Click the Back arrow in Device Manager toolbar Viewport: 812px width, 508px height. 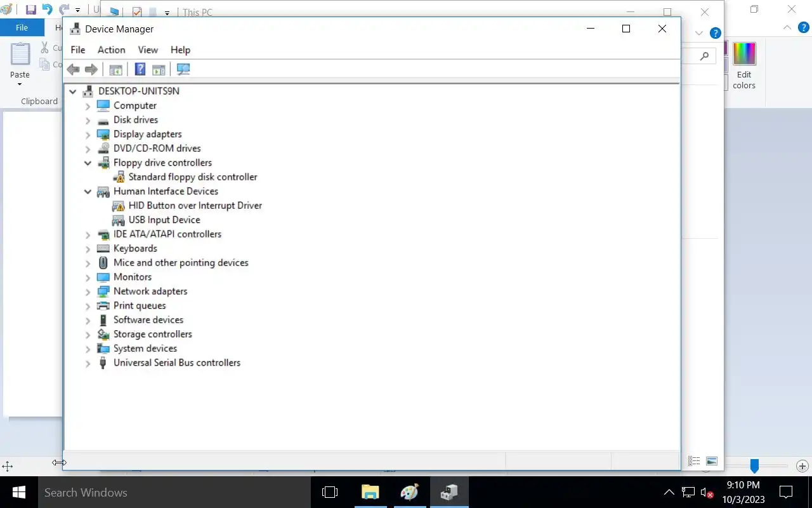coord(73,69)
